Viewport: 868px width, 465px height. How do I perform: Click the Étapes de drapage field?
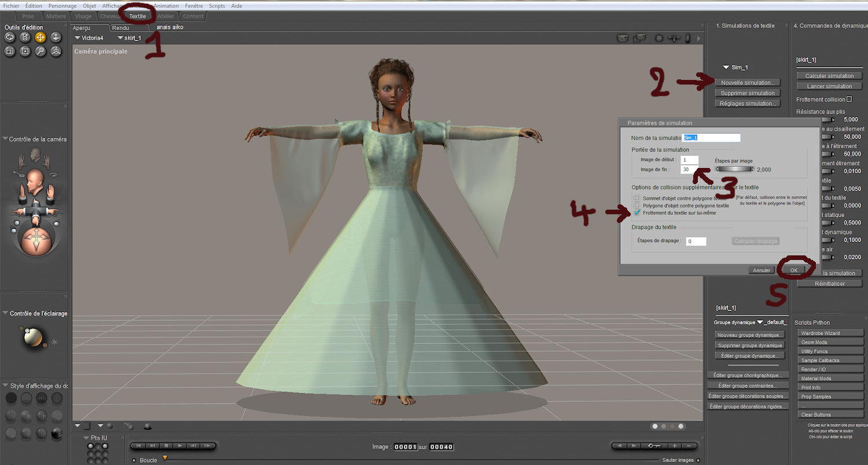point(696,241)
